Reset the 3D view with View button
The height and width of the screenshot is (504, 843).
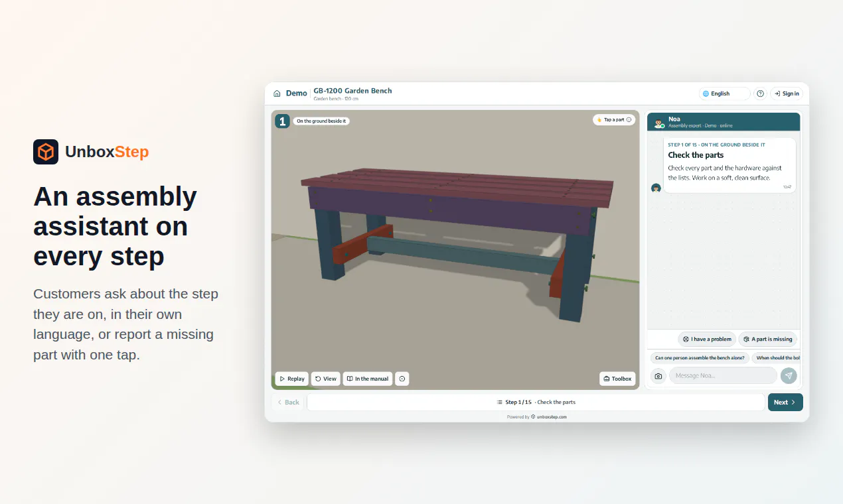pyautogui.click(x=325, y=379)
